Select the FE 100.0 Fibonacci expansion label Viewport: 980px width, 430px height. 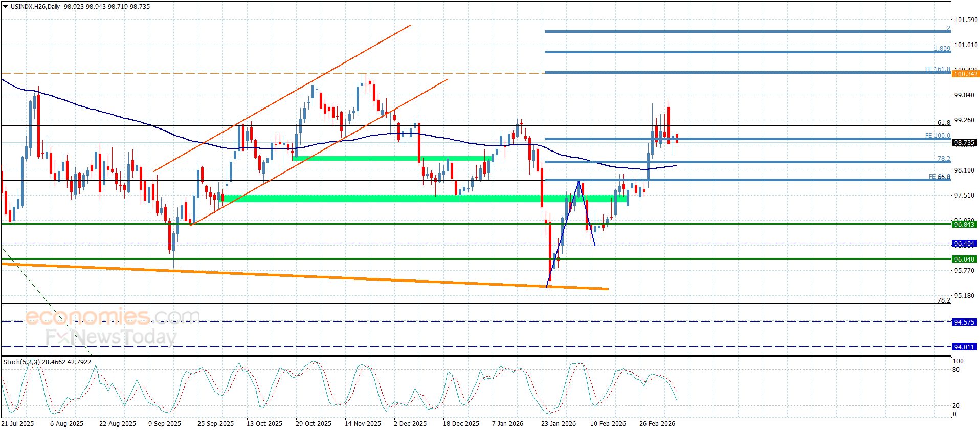click(937, 136)
